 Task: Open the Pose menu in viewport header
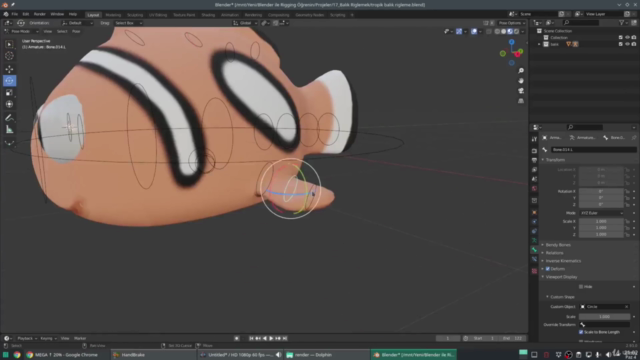click(x=76, y=31)
